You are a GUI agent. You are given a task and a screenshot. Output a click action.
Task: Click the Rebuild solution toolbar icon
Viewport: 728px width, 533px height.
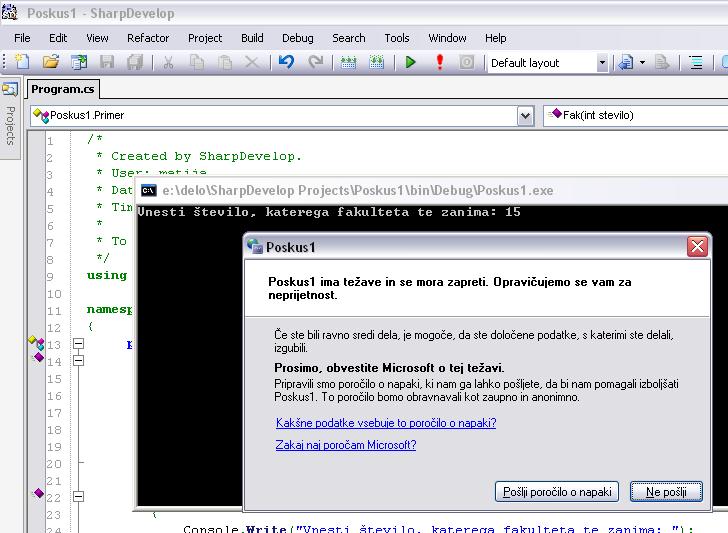tap(377, 62)
